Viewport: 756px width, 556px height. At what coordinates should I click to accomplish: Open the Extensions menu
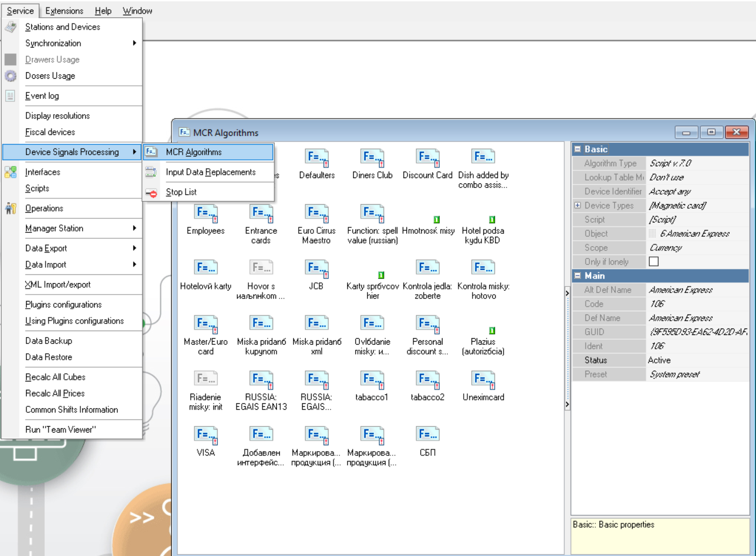(x=64, y=11)
